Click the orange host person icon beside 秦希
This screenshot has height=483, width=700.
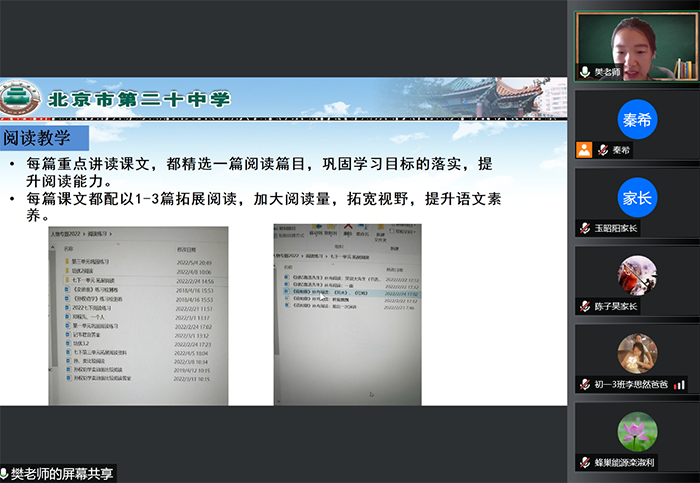584,150
